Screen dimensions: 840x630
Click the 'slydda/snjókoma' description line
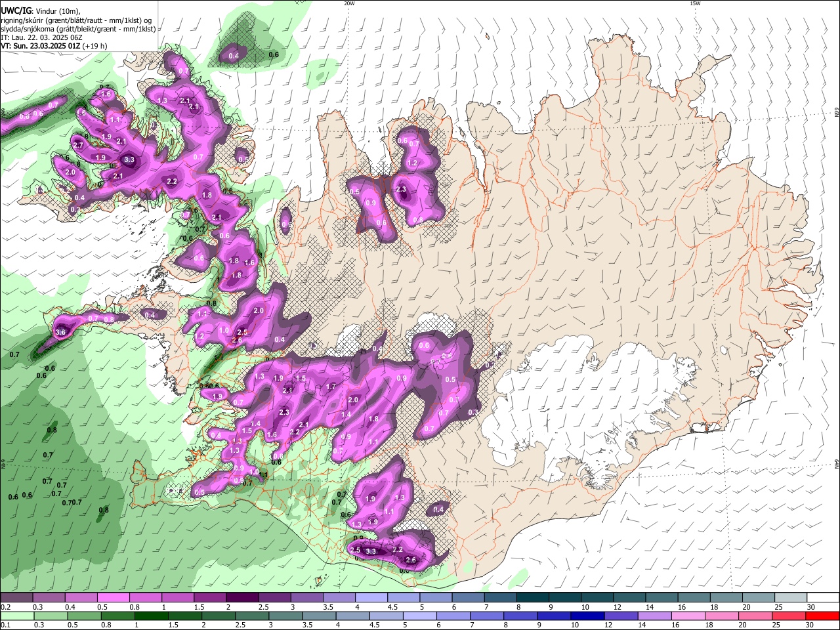pyautogui.click(x=78, y=29)
